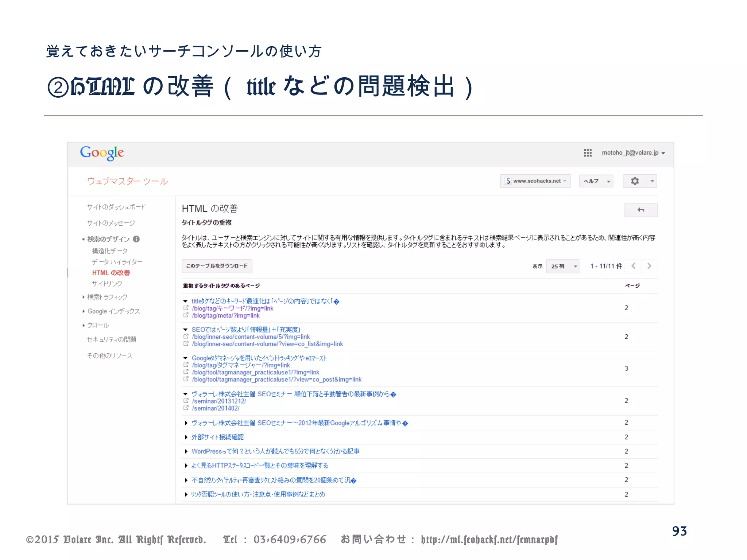Collapse the SEOではページ数より row
This screenshot has width=747, height=560.
click(x=185, y=330)
